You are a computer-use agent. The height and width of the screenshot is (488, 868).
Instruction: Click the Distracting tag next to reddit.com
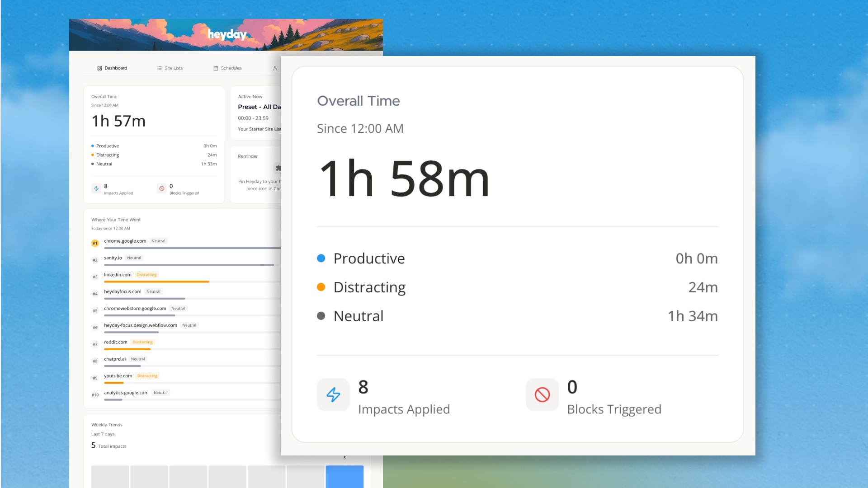tap(142, 342)
